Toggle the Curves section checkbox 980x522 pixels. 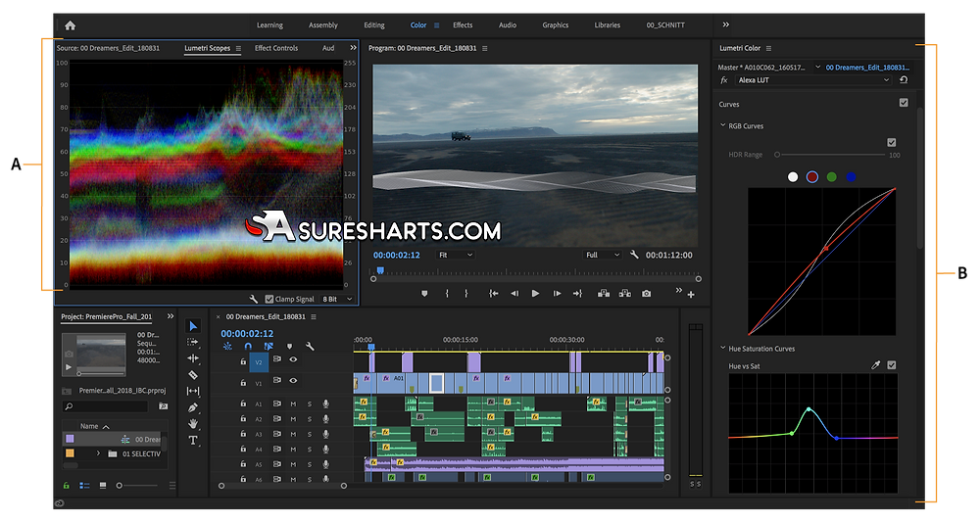[x=904, y=103]
